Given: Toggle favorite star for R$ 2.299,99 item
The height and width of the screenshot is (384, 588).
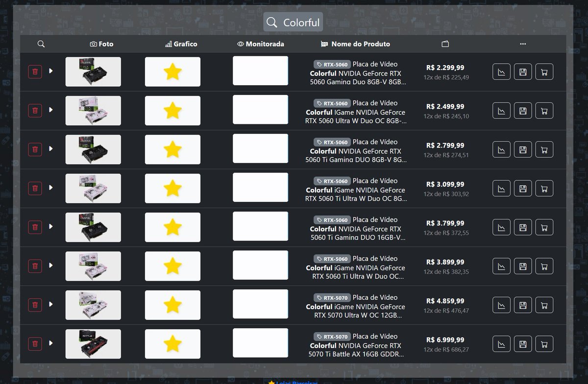Looking at the screenshot, I should click(172, 72).
